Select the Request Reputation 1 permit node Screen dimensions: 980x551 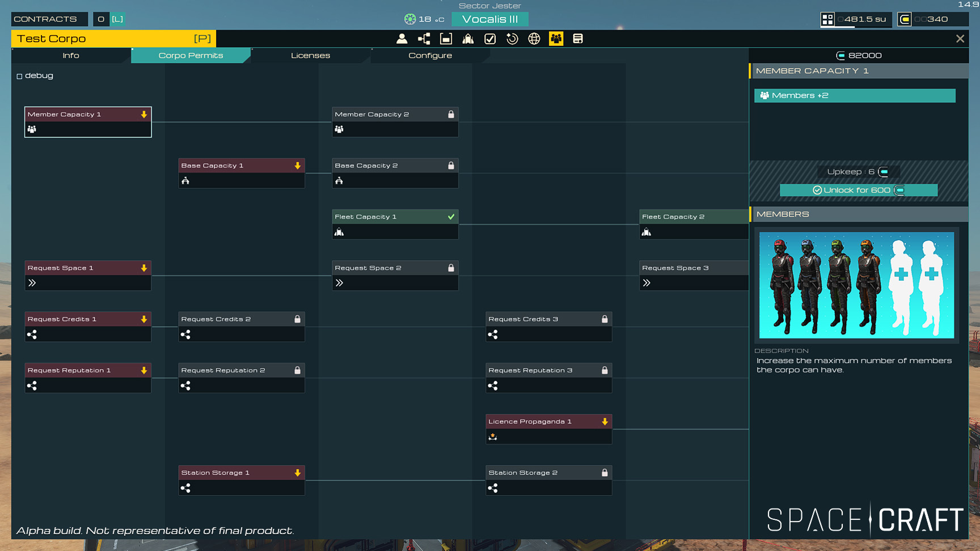(88, 378)
